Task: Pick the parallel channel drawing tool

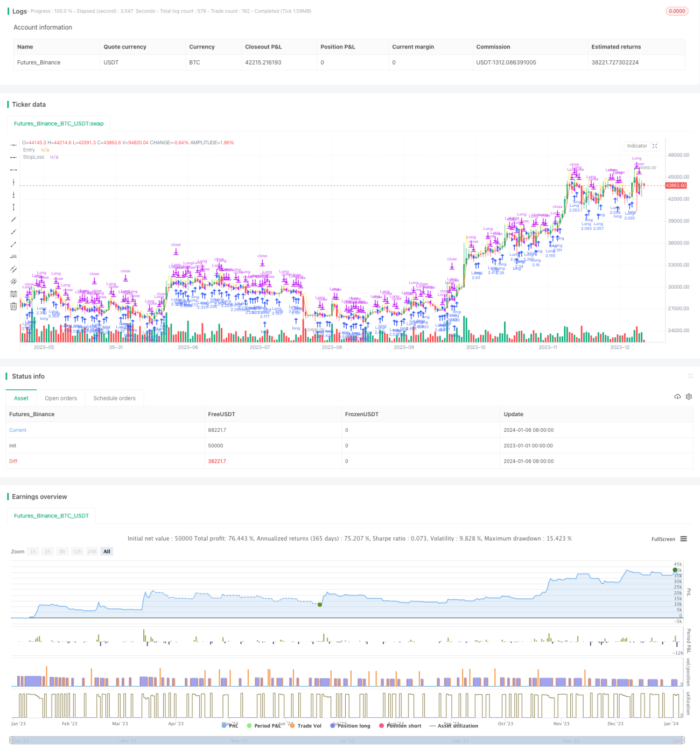Action: point(13,269)
